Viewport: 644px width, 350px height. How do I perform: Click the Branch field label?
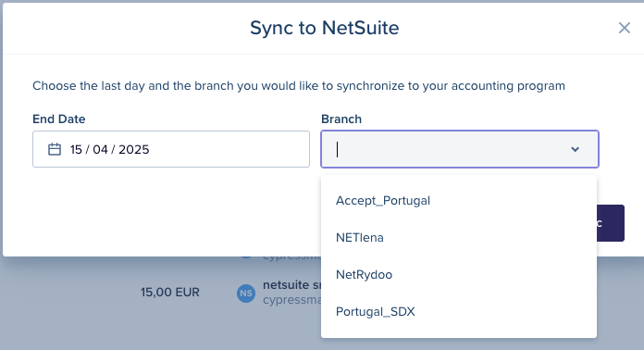(x=341, y=119)
